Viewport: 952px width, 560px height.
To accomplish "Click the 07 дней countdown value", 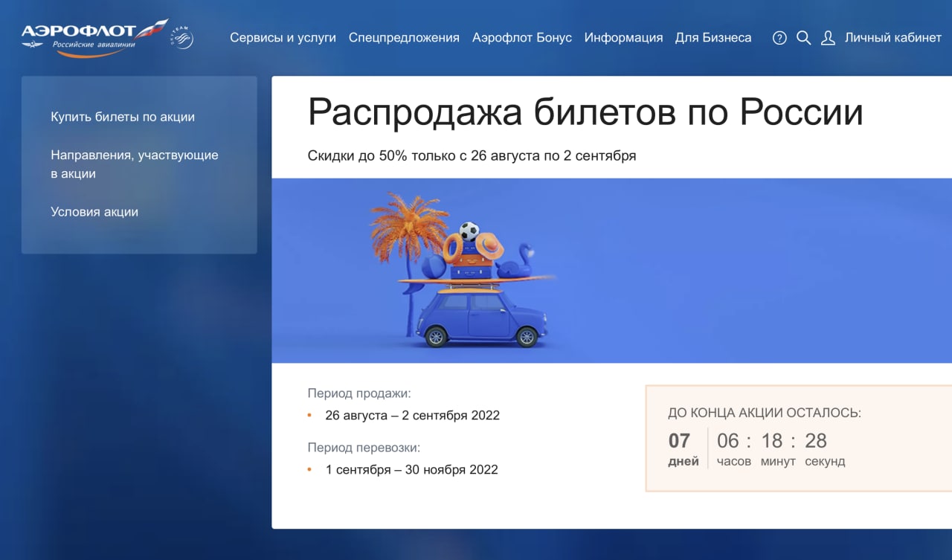I will click(680, 442).
